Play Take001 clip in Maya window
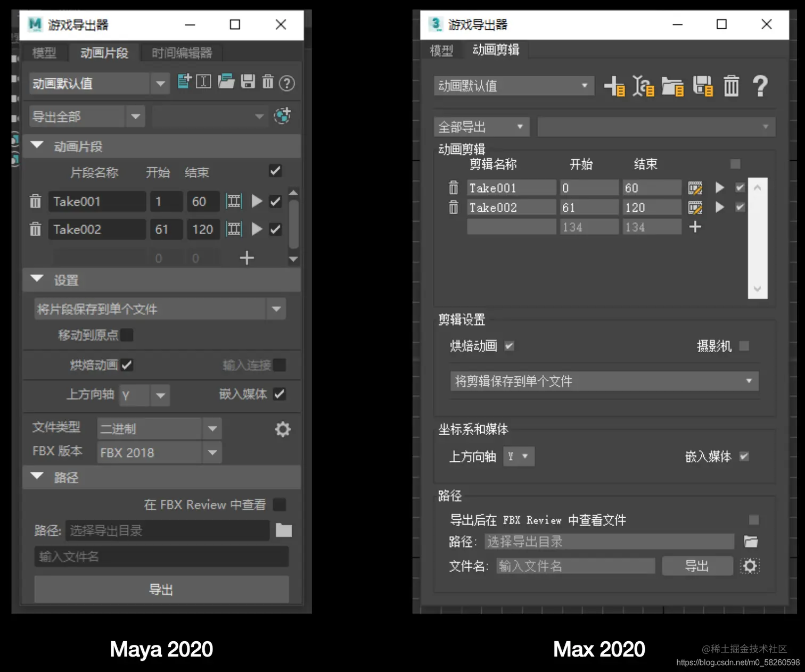This screenshot has height=672, width=805. pyautogui.click(x=257, y=201)
